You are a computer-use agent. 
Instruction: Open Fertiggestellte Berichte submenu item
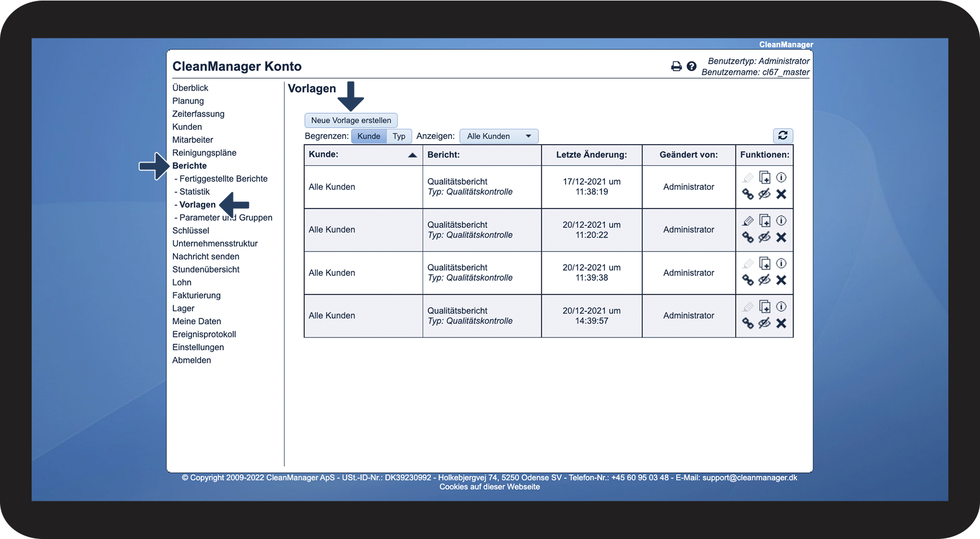pyautogui.click(x=224, y=179)
